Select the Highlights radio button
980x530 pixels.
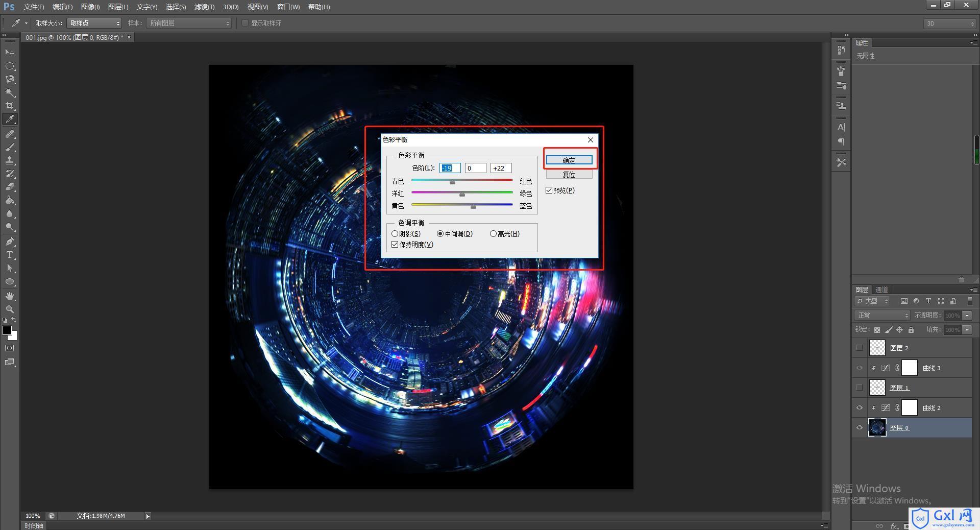[493, 234]
